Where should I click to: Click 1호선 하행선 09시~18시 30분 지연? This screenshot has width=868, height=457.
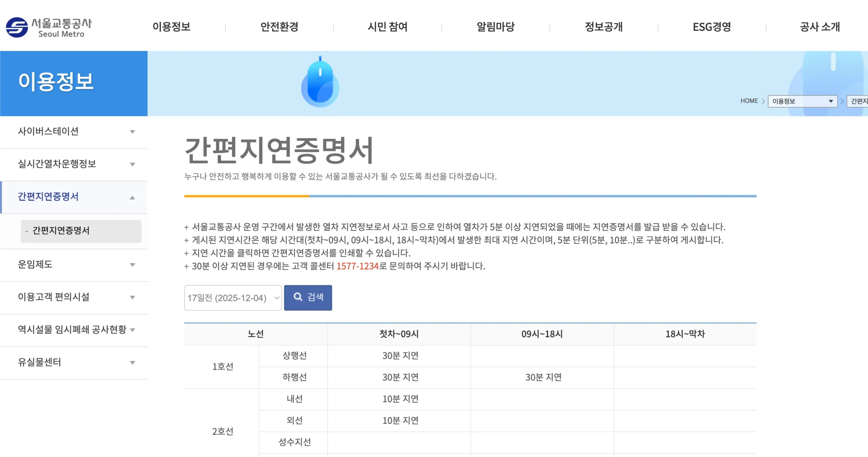coord(543,377)
